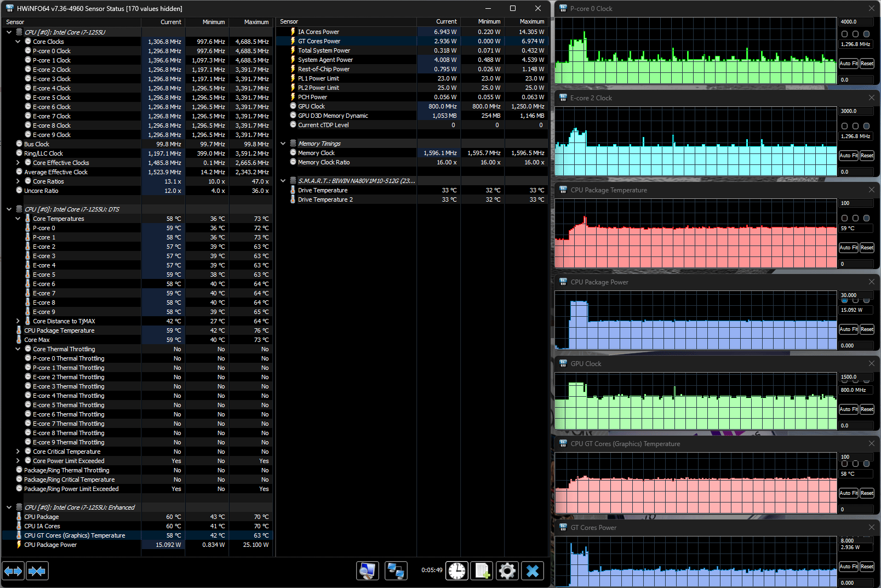Collapse the CPU [#0]: Intel Core i7-1255U group
Viewport: 881px width, 588px height.
click(x=9, y=32)
